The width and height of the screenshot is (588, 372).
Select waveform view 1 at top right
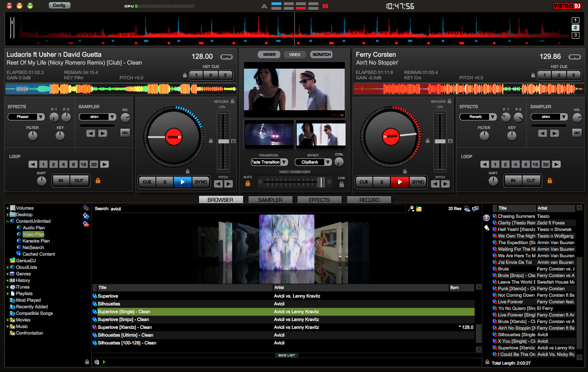pos(576,20)
